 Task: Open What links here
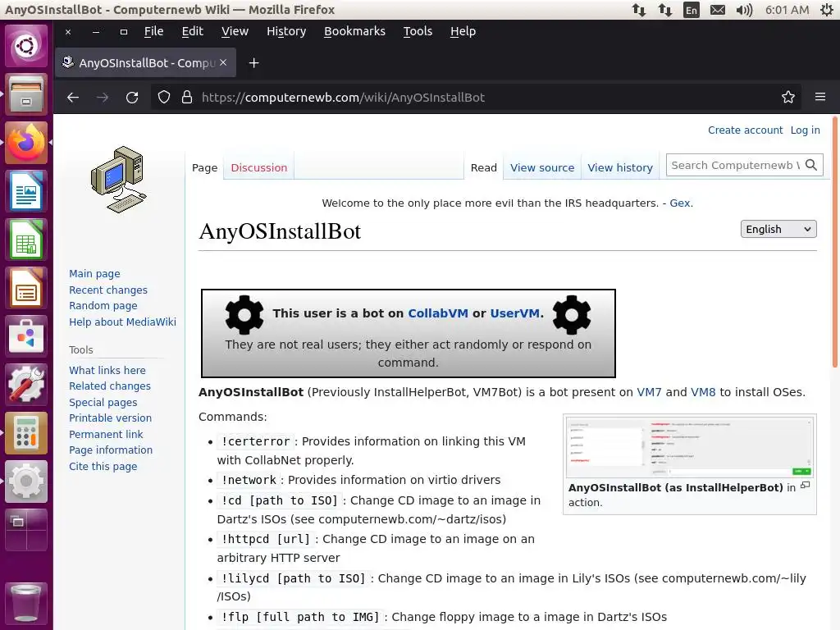[107, 370]
